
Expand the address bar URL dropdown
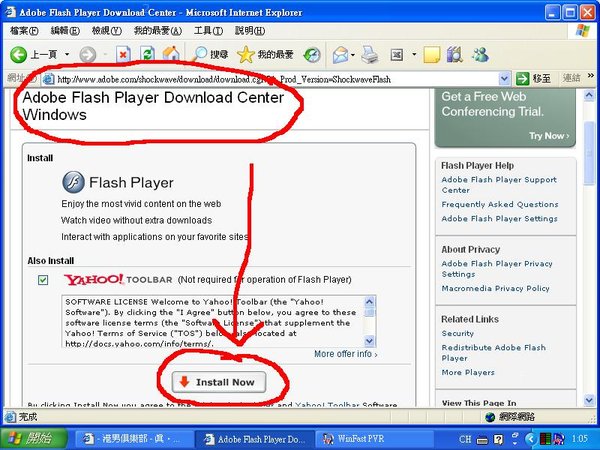tap(505, 78)
